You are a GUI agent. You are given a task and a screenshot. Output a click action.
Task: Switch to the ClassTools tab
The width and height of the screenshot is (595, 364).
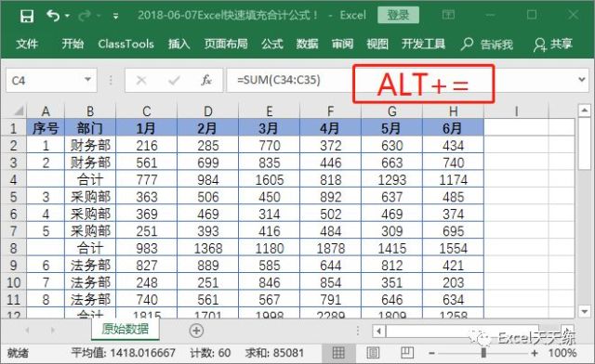[x=126, y=44]
